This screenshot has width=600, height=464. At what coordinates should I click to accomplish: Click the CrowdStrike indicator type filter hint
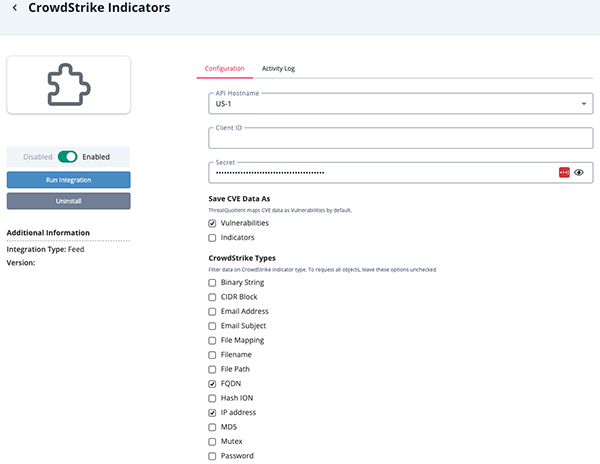[322, 270]
